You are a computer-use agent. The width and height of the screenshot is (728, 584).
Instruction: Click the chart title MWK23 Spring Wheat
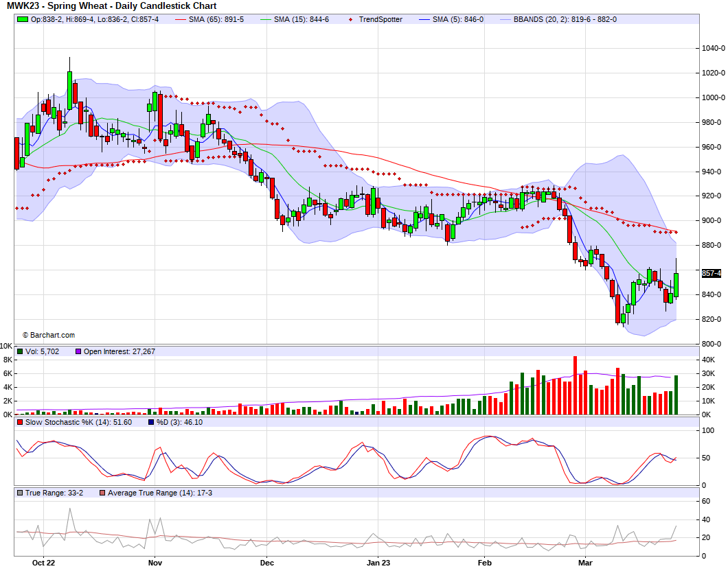pyautogui.click(x=111, y=6)
